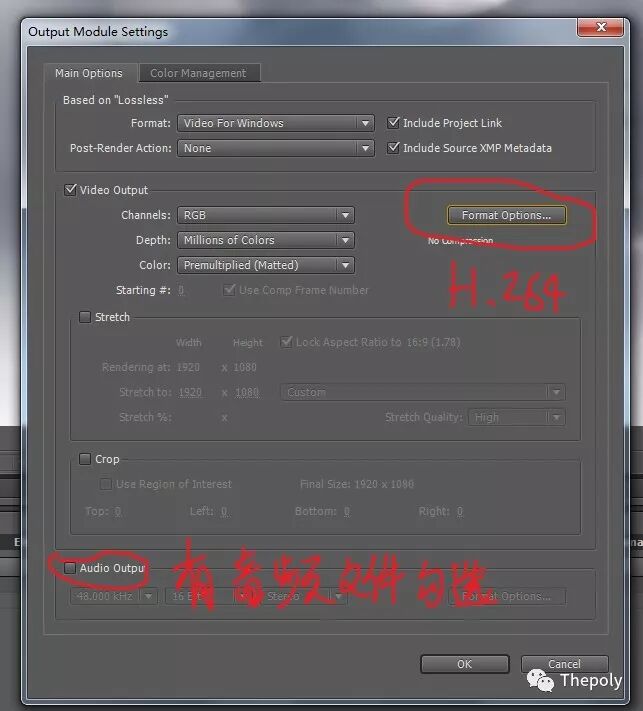Click the crop Right value field
Image resolution: width=643 pixels, height=711 pixels.
[460, 511]
